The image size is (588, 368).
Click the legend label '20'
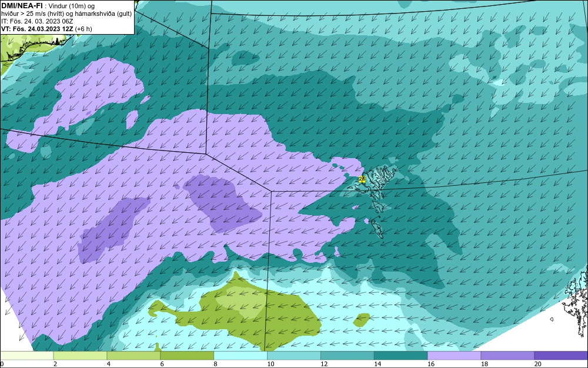tap(538, 364)
